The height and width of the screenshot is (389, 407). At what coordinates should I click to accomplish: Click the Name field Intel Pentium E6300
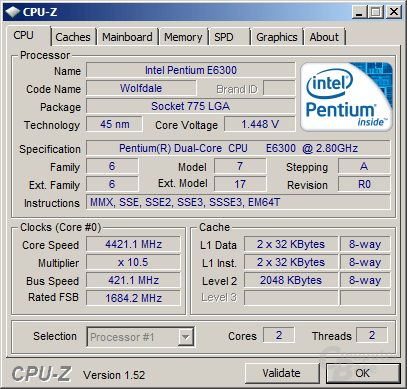pos(191,70)
